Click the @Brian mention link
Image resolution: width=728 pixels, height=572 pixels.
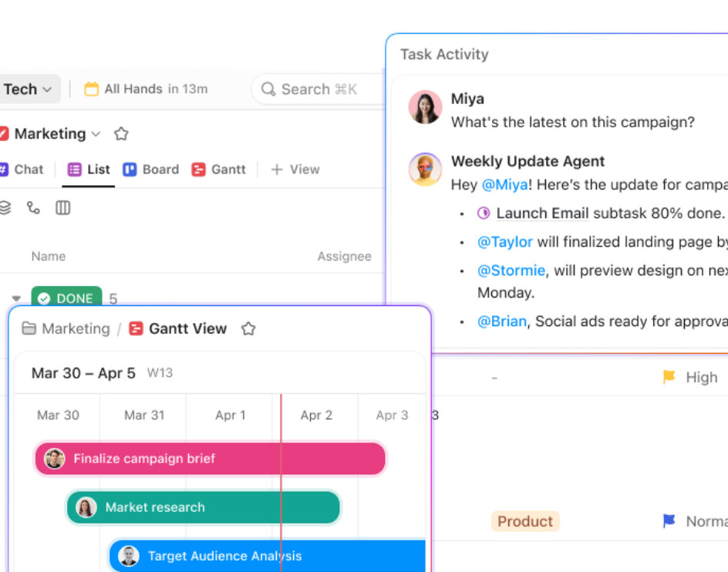(x=502, y=321)
